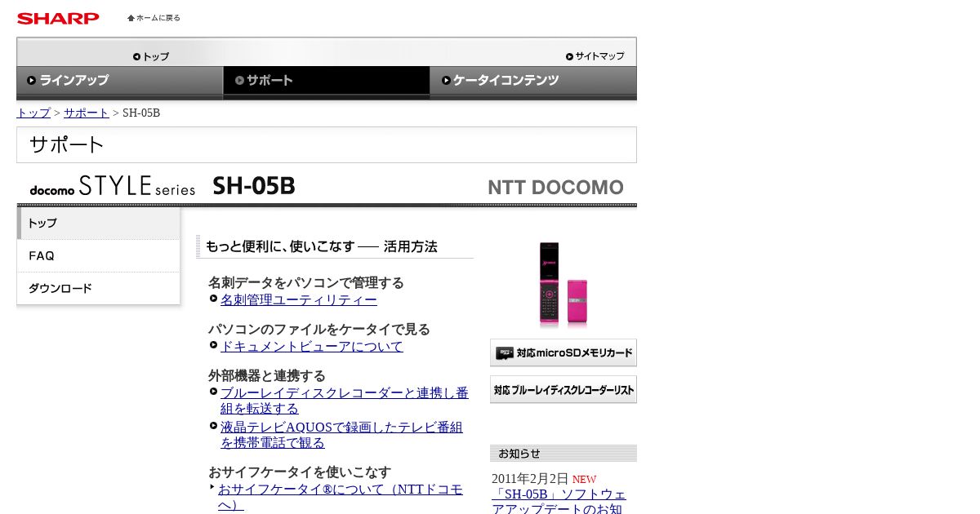980x514 pixels.
Task: Select the サポート navigation tab
Action: pyautogui.click(x=327, y=81)
